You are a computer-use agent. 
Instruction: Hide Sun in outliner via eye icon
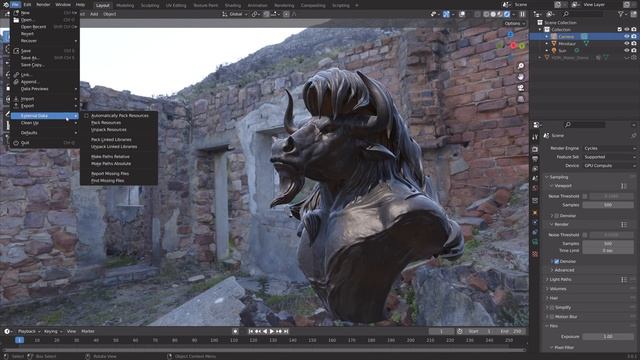[x=627, y=51]
